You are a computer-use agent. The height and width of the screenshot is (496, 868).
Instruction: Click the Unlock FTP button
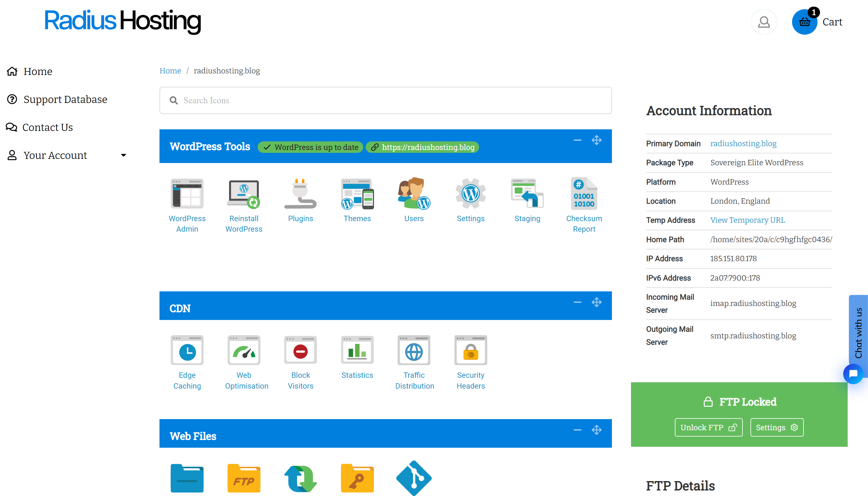click(x=708, y=427)
